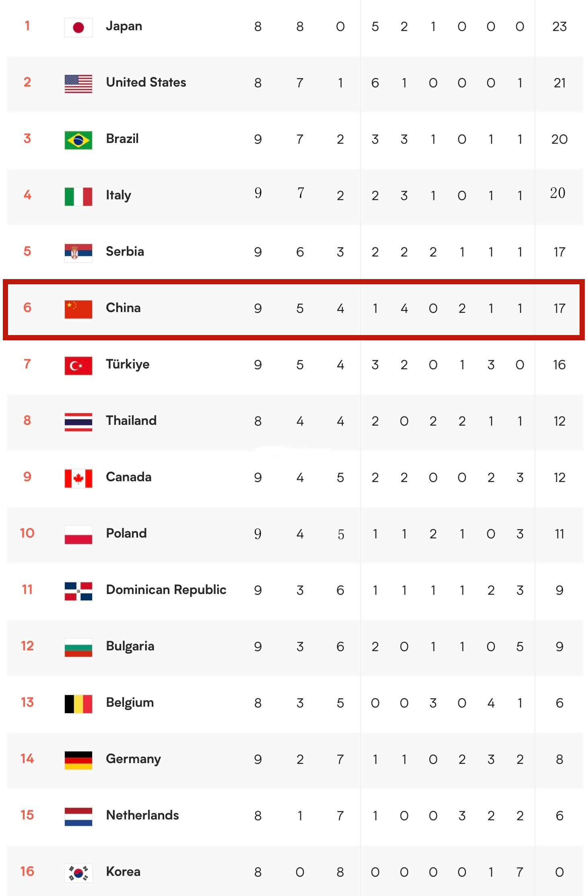Click the United States flag icon

click(x=78, y=84)
